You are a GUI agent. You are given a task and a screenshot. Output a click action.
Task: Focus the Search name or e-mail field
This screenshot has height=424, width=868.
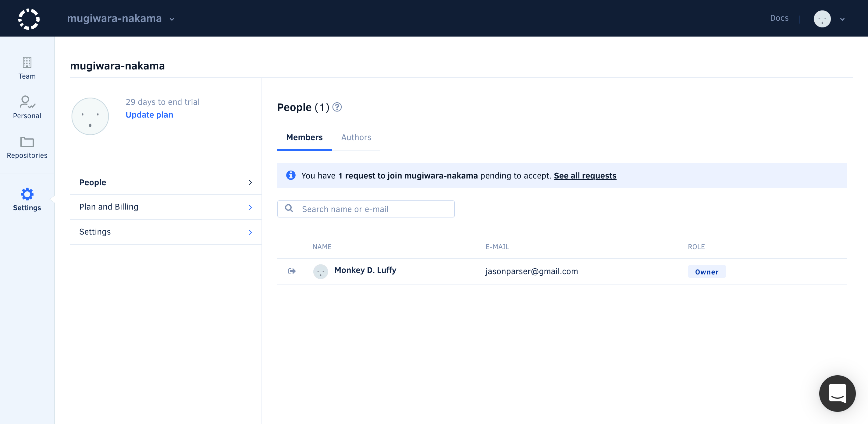coord(366,209)
